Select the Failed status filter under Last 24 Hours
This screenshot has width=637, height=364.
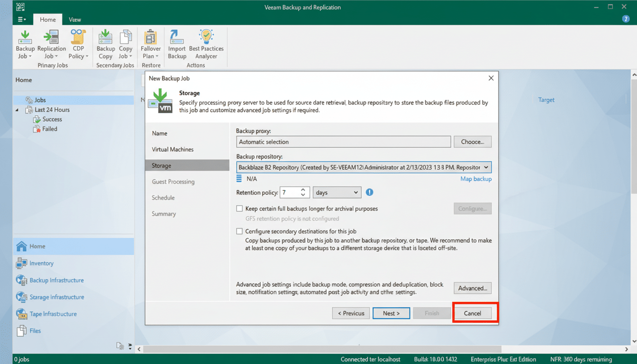pyautogui.click(x=49, y=128)
